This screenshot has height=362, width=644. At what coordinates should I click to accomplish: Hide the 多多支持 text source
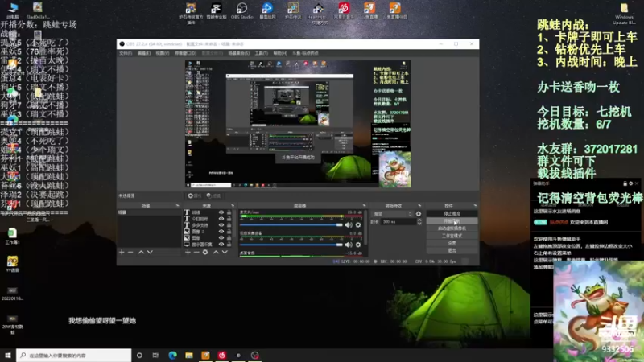(221, 225)
